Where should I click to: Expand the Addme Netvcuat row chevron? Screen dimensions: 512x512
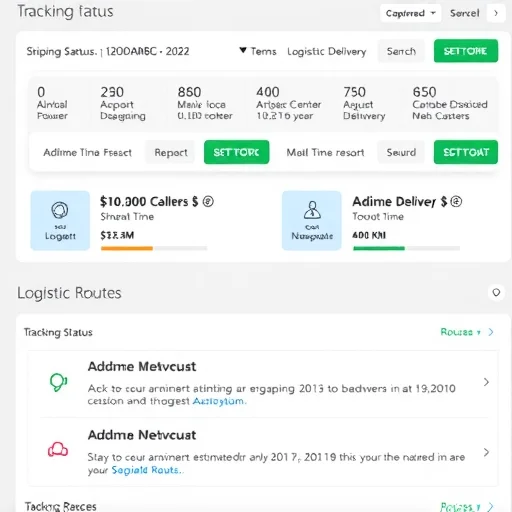click(x=486, y=452)
